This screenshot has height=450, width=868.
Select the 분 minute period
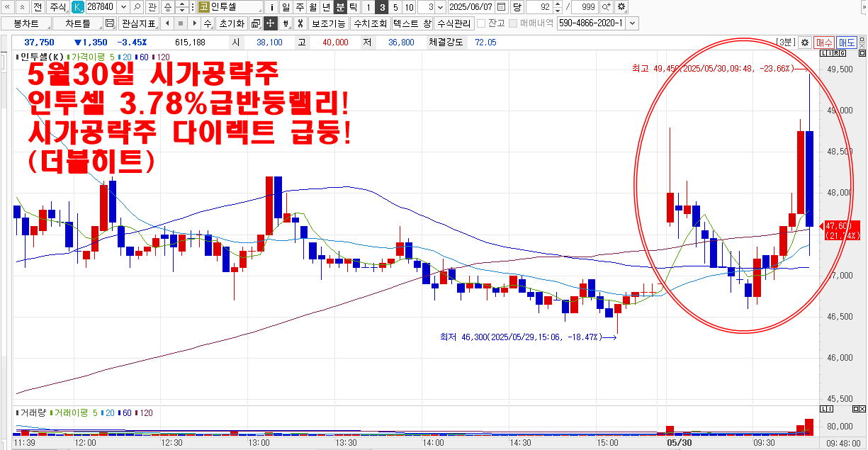(x=340, y=7)
